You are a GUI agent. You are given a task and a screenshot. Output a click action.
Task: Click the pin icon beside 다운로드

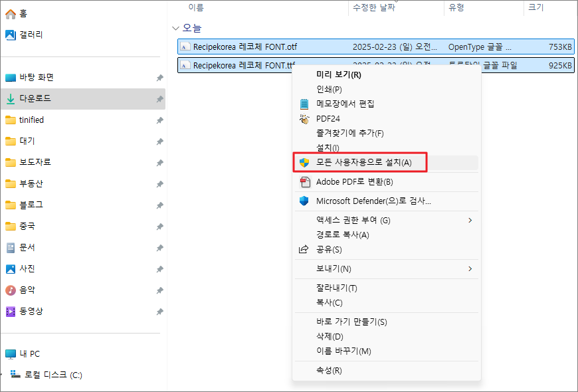pos(159,99)
